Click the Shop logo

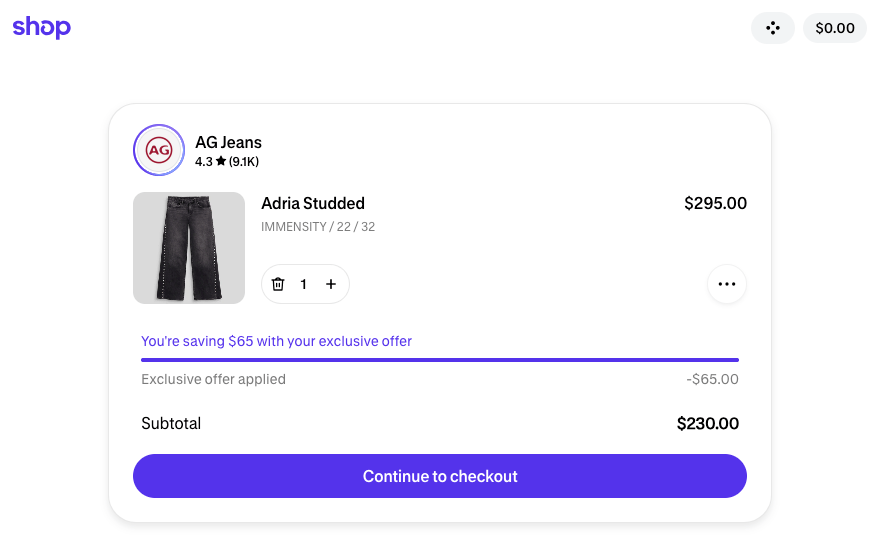41,27
